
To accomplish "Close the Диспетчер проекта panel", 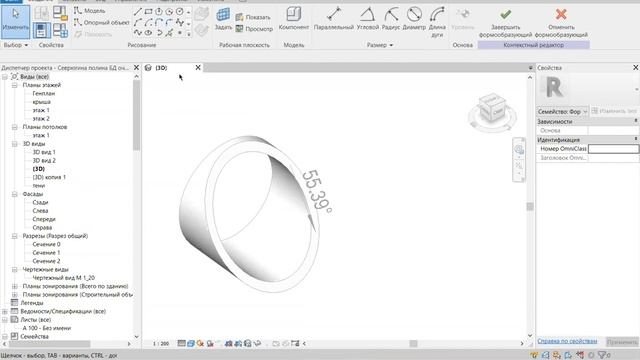I will pyautogui.click(x=136, y=68).
